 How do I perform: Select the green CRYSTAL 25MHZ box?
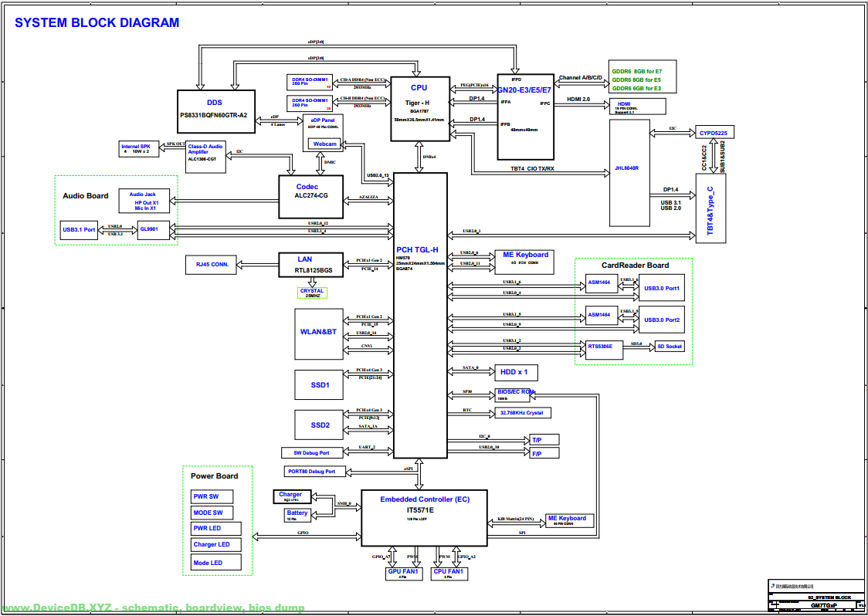point(312,293)
